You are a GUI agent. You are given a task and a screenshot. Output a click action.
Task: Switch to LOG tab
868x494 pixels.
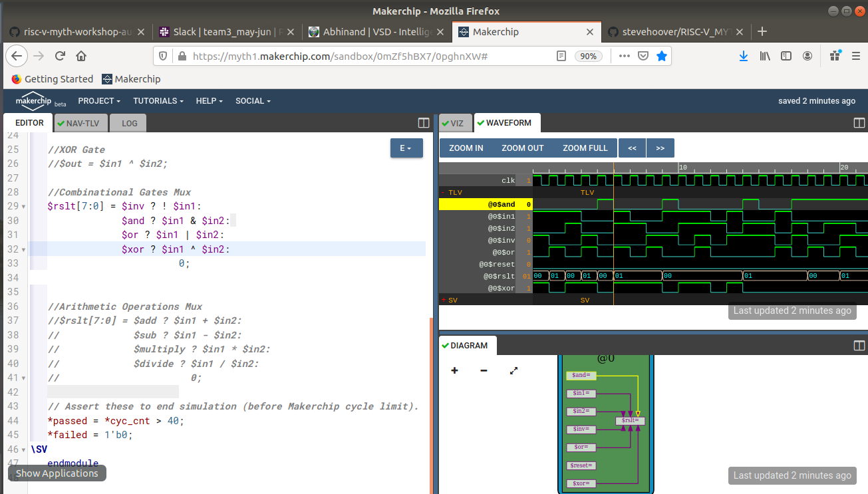click(129, 123)
